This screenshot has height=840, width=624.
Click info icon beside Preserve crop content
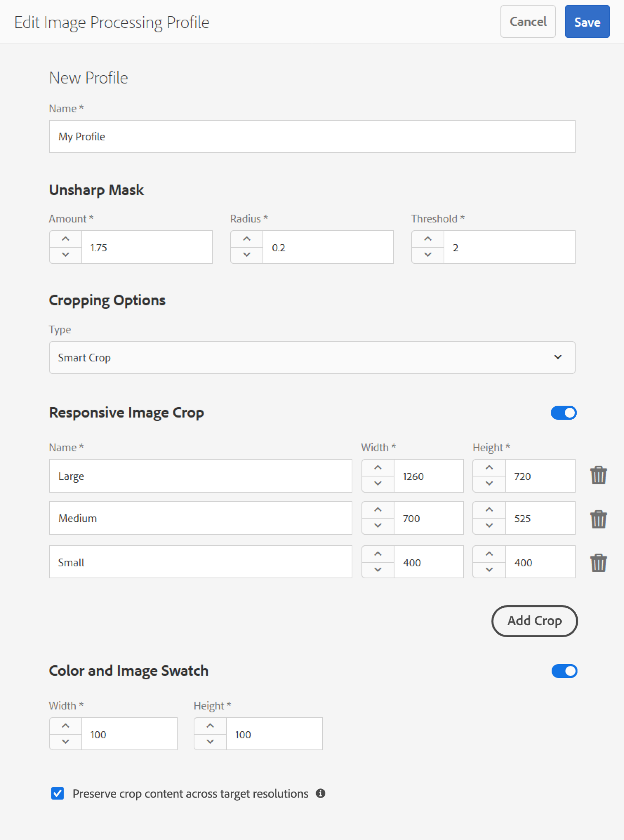320,793
